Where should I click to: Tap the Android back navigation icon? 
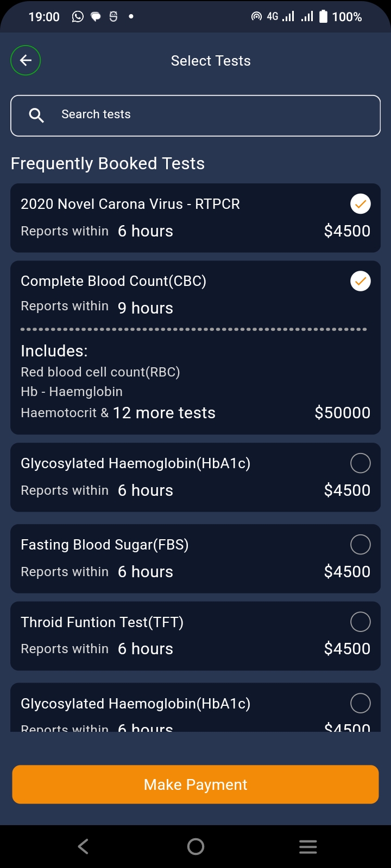pos(83,846)
